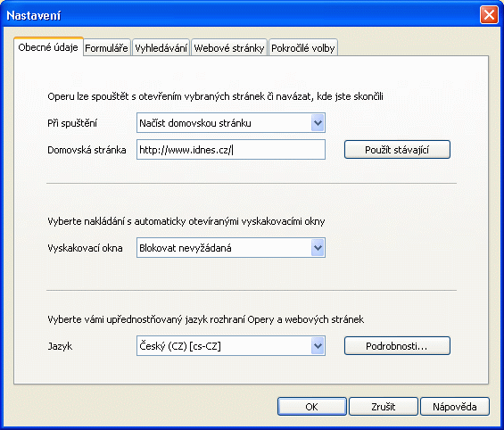Open language Podrobnosti... button
This screenshot has height=430, width=504.
[x=397, y=346]
